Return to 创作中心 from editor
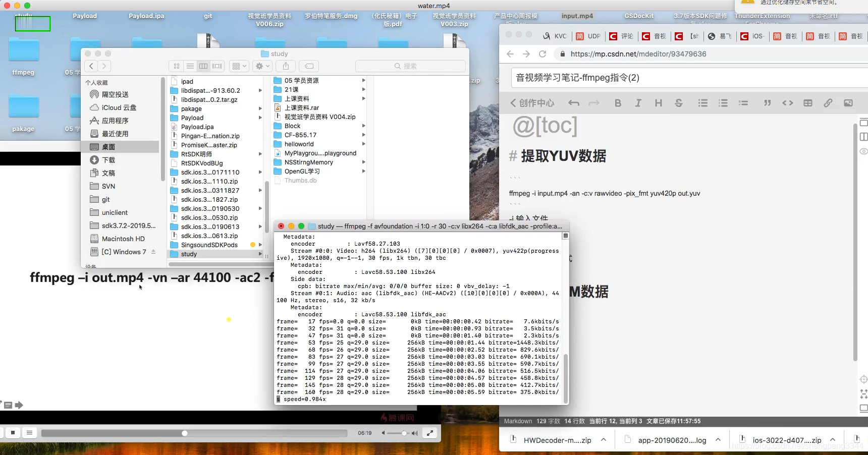Image resolution: width=868 pixels, height=455 pixels. tap(532, 103)
